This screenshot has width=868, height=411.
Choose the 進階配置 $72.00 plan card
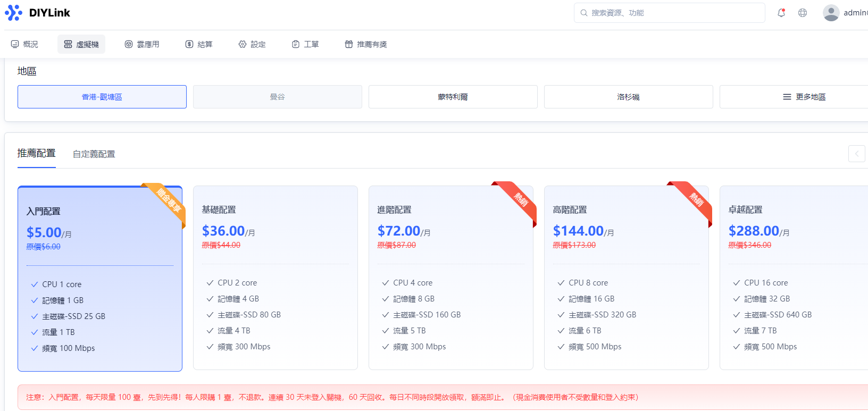(450, 277)
